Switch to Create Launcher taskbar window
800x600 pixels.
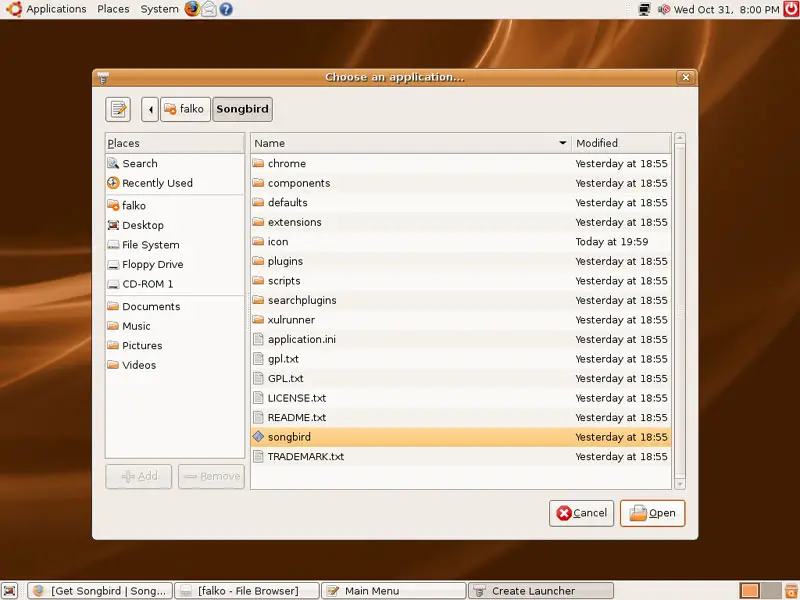point(541,591)
